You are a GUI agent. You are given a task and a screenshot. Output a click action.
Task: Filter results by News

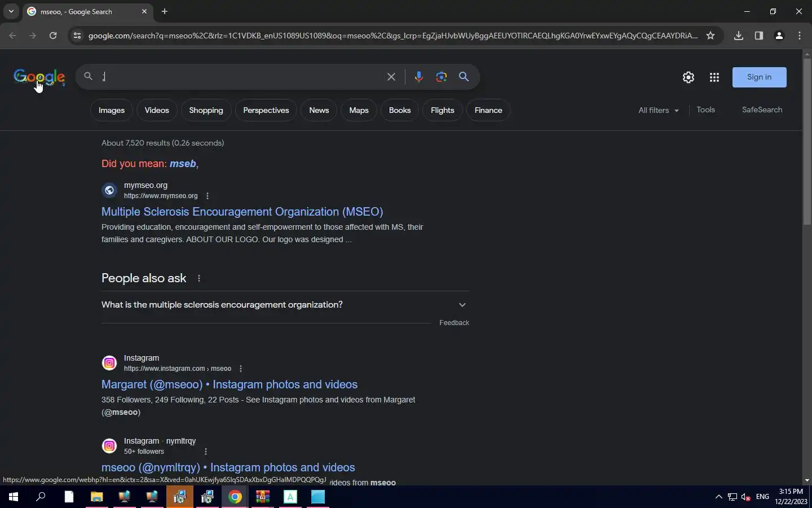319,110
